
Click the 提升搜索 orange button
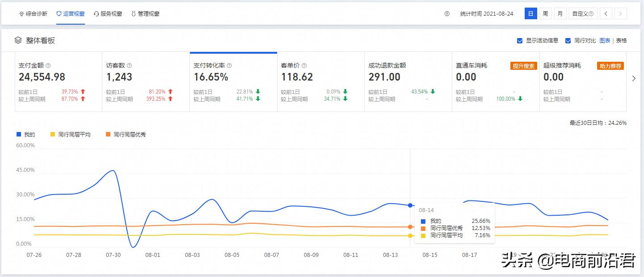click(x=523, y=66)
